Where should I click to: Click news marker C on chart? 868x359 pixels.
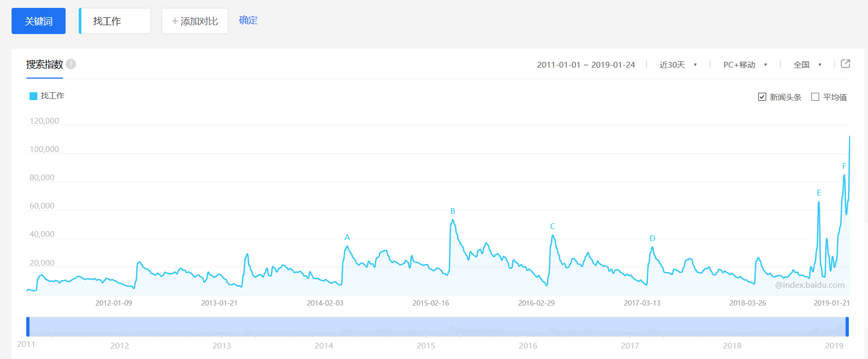pos(553,226)
